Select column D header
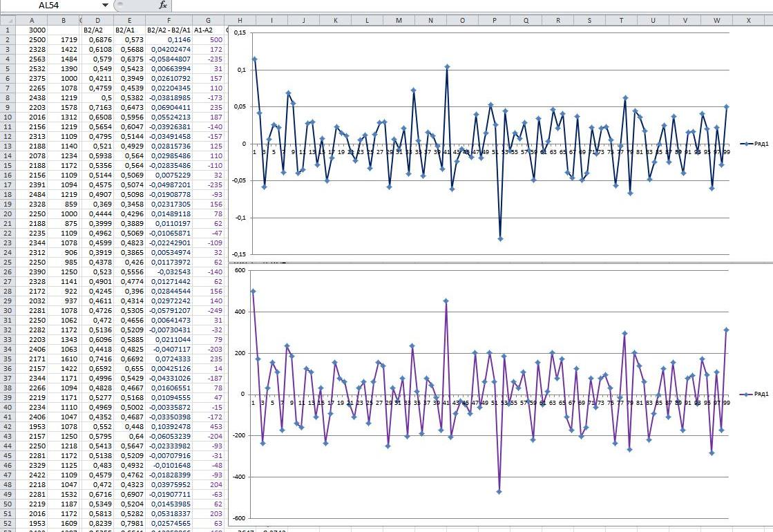This screenshot has width=773, height=532. click(97, 20)
